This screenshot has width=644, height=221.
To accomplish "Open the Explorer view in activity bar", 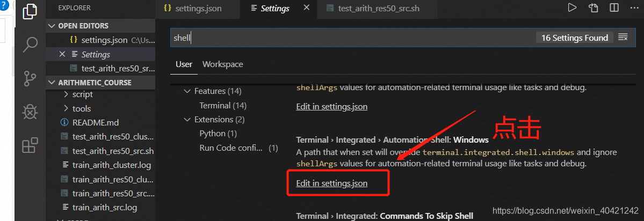I will (30, 11).
